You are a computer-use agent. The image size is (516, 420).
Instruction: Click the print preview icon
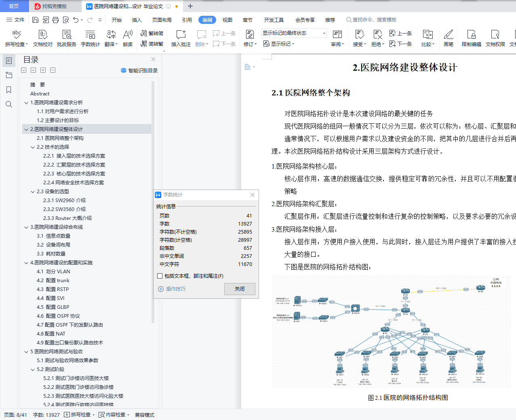coord(65,20)
